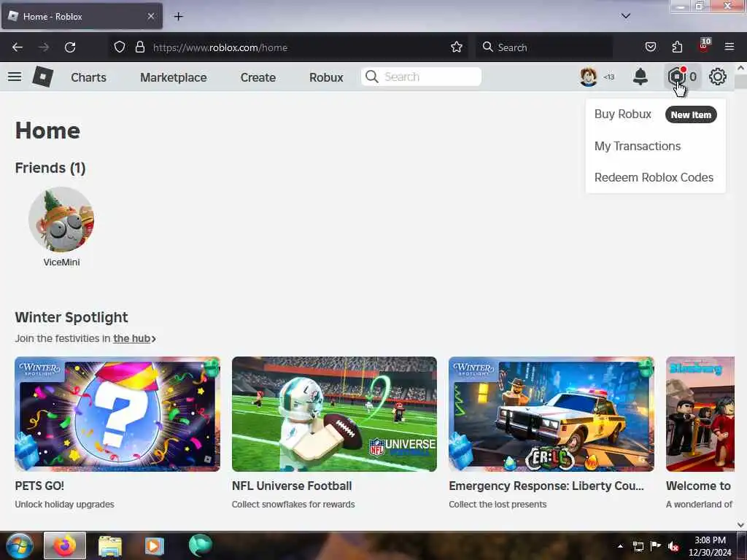Click the NFL Universe Football title
Image resolution: width=747 pixels, height=560 pixels.
[292, 486]
